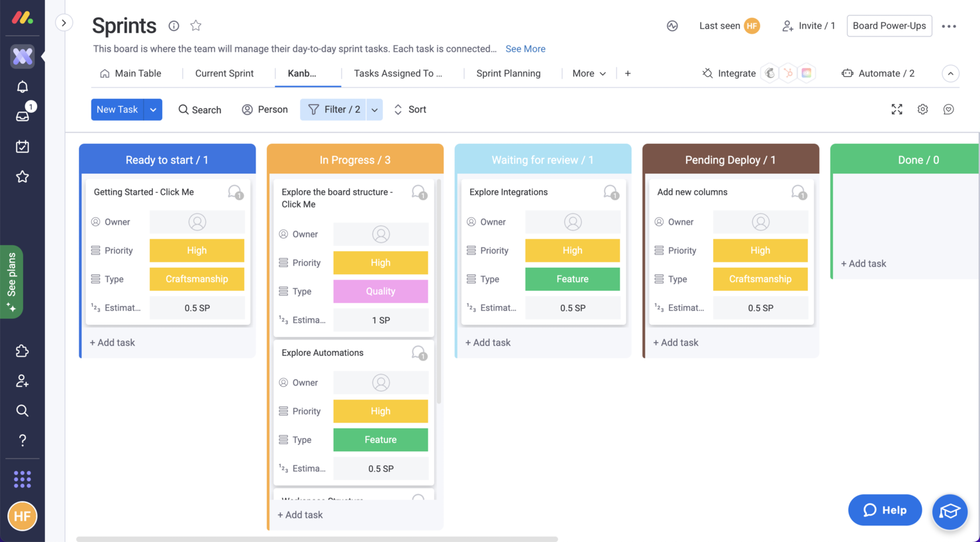Open the products switcher dots grid
The image size is (980, 542).
tap(23, 479)
